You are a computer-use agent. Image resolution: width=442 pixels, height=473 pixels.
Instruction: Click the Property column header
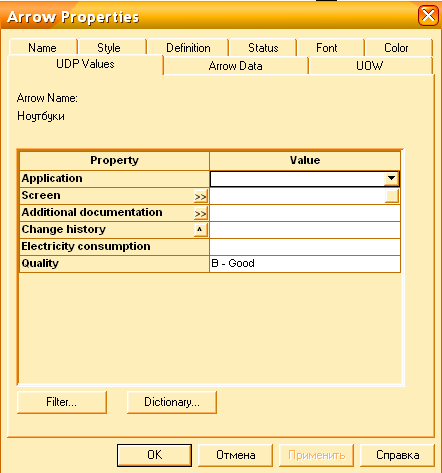click(114, 160)
